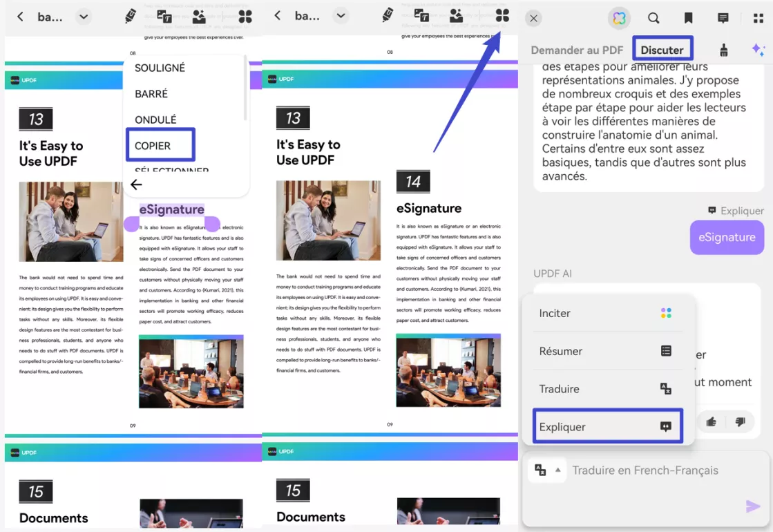Open the page organize icon in middle panel

point(457,15)
